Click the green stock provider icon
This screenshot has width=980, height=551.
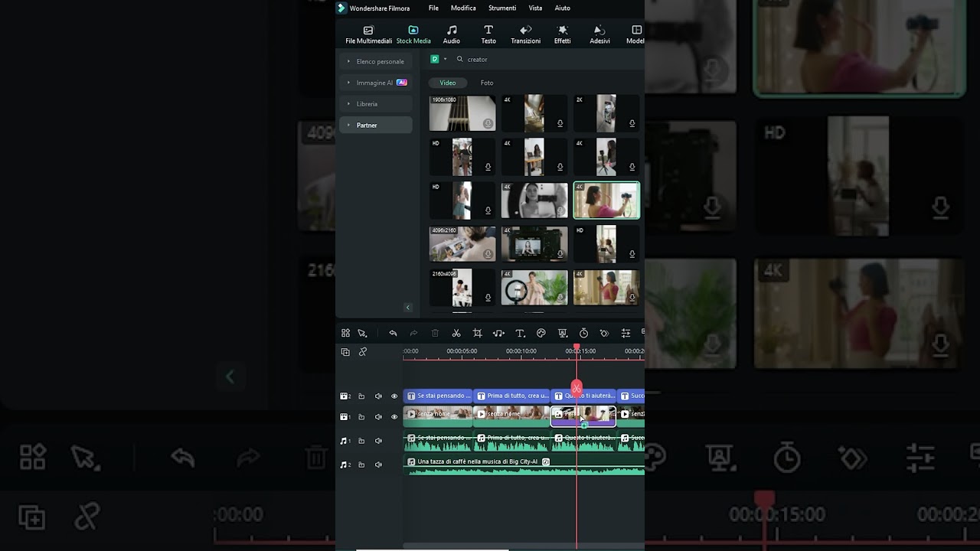(435, 59)
